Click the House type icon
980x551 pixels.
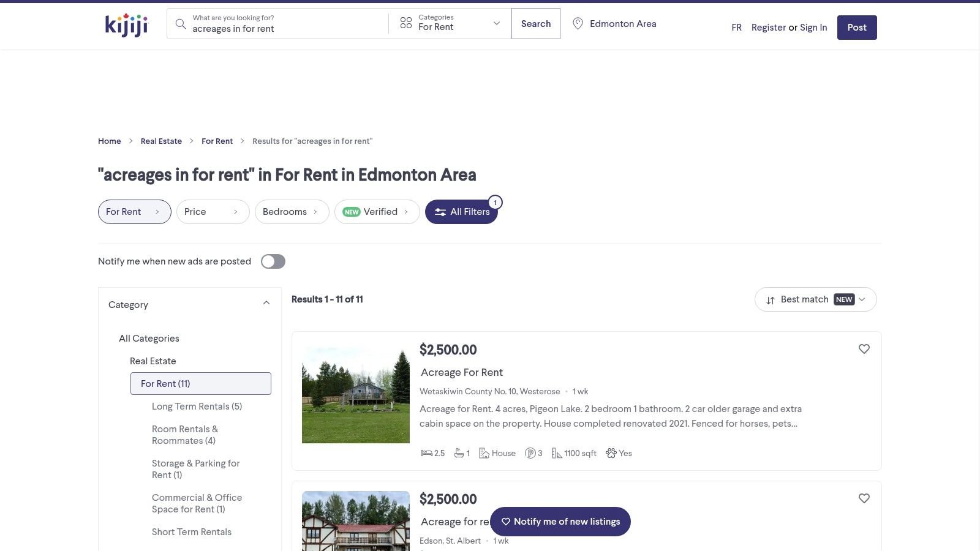[484, 453]
